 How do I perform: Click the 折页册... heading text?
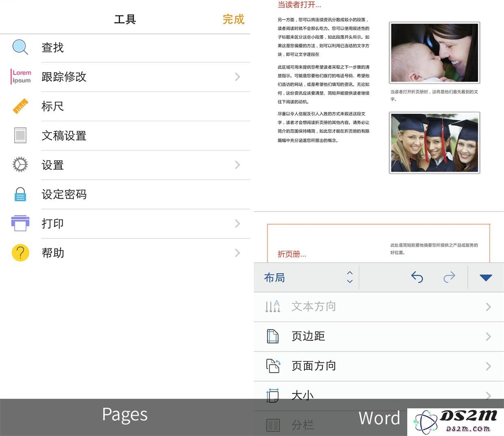click(x=292, y=254)
